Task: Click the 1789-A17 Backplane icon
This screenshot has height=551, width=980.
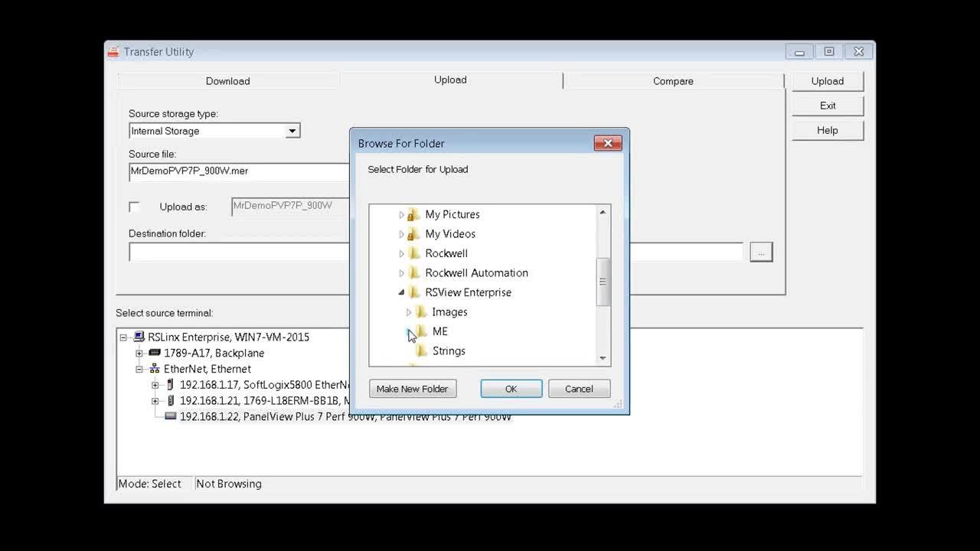Action: point(155,353)
